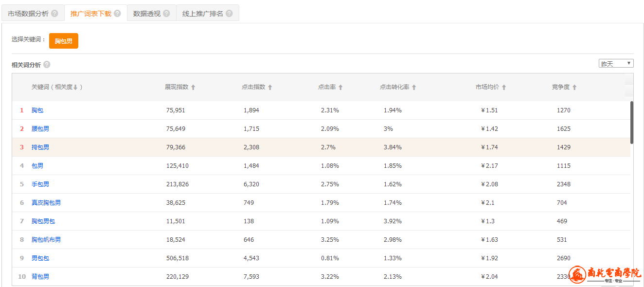
Task: Switch to the 市场数据分析 tab
Action: point(28,14)
